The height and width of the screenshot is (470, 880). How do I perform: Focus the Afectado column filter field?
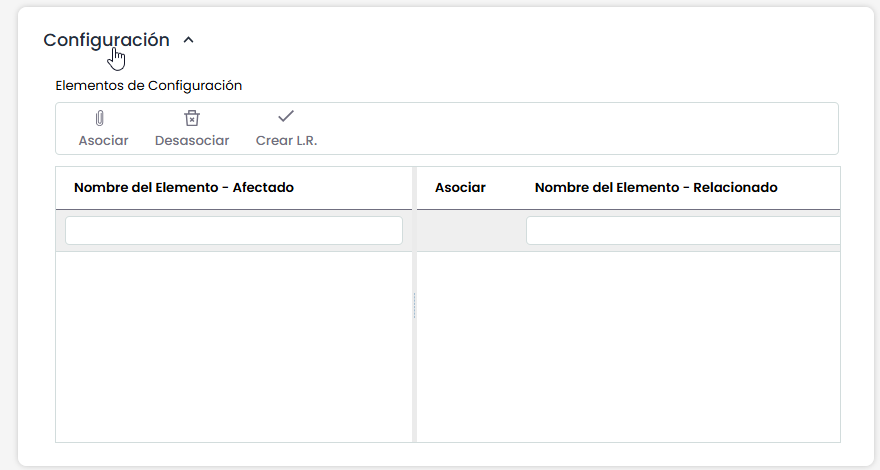(234, 231)
